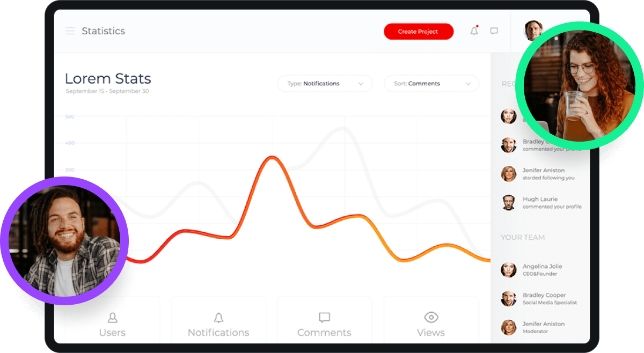Click the Users person icon
Screen dimensions: 644x353
pyautogui.click(x=112, y=318)
